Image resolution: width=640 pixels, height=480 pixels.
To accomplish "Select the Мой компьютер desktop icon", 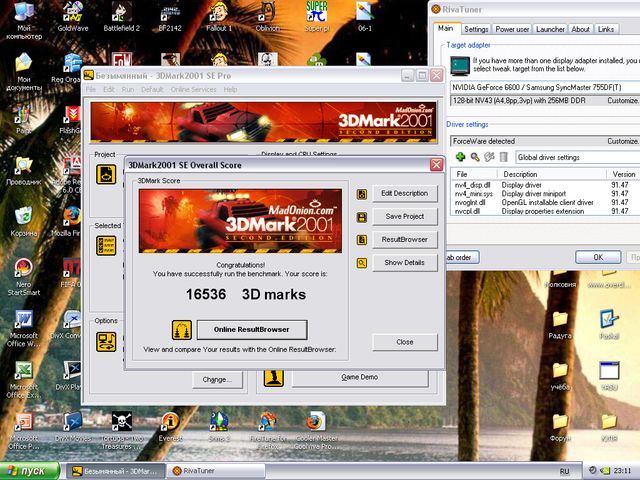I will click(x=24, y=20).
